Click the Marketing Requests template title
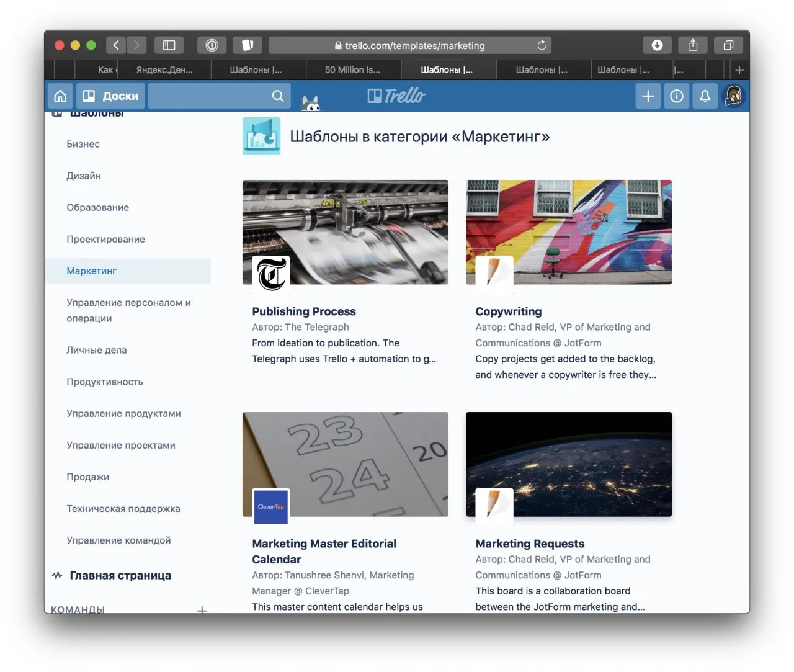Image resolution: width=794 pixels, height=672 pixels. point(530,544)
